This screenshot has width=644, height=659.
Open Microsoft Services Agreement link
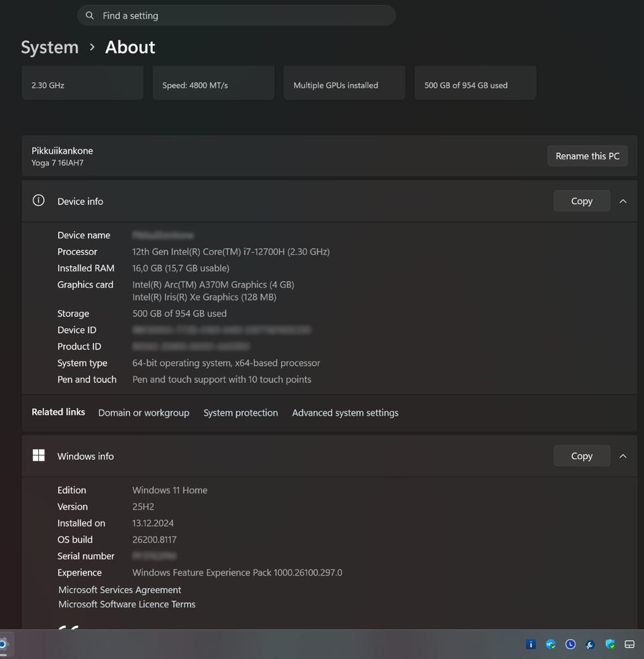pyautogui.click(x=119, y=590)
